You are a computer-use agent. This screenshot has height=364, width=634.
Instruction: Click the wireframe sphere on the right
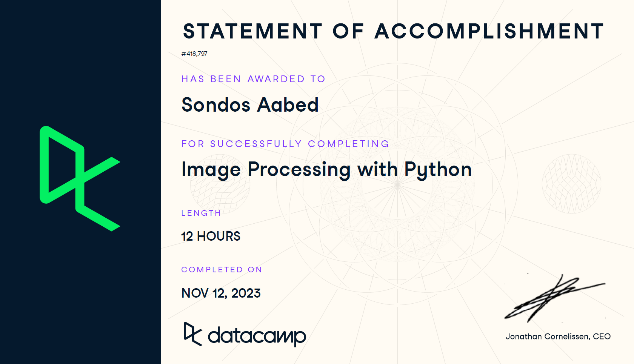[x=571, y=184]
